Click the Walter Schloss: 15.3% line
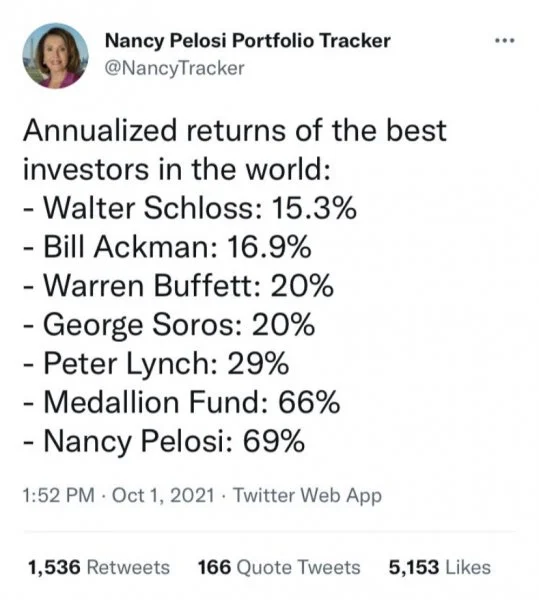 click(x=190, y=208)
